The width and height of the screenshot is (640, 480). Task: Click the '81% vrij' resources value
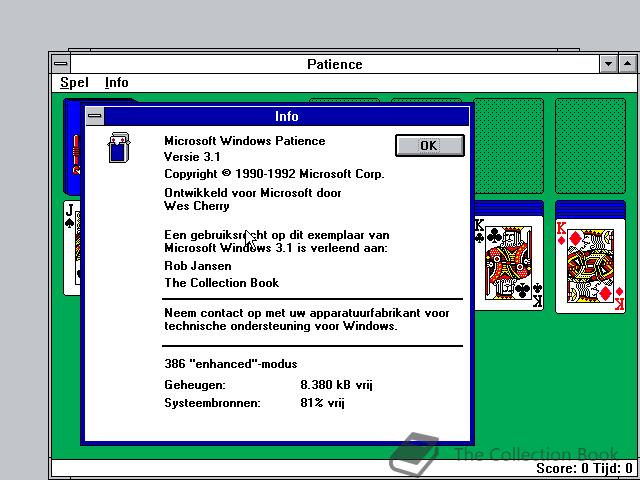(x=322, y=403)
